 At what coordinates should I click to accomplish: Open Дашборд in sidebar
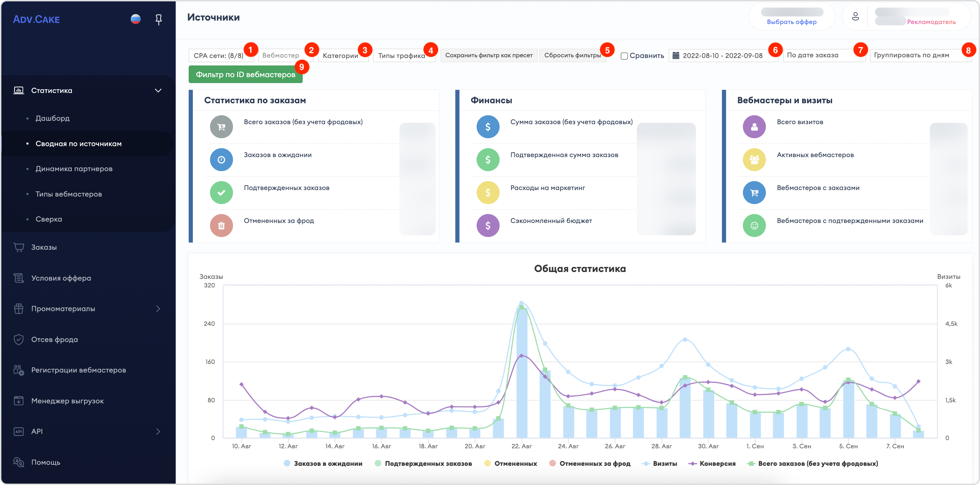point(52,118)
